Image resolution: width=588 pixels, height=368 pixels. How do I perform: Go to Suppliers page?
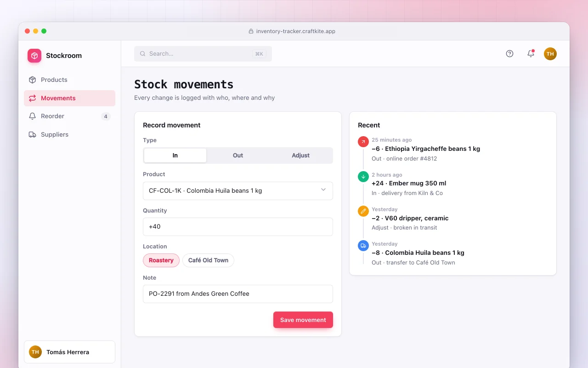click(69, 135)
